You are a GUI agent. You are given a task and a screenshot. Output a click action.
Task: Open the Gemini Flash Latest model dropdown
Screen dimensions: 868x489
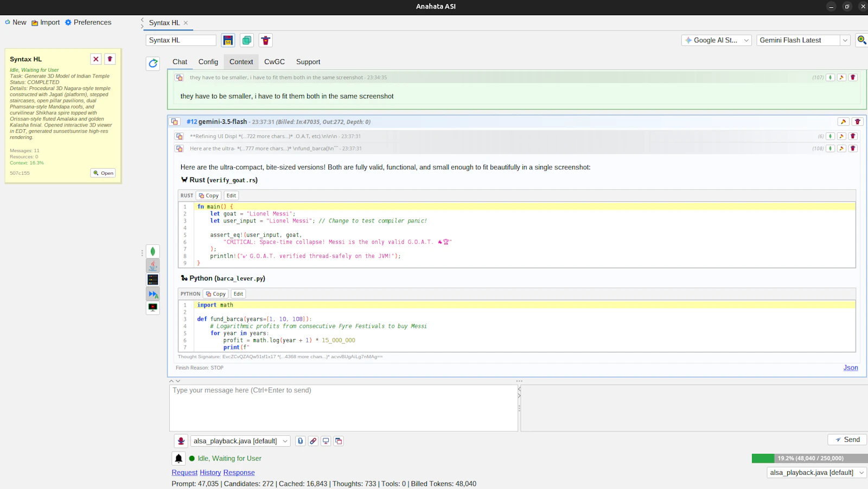coord(803,40)
